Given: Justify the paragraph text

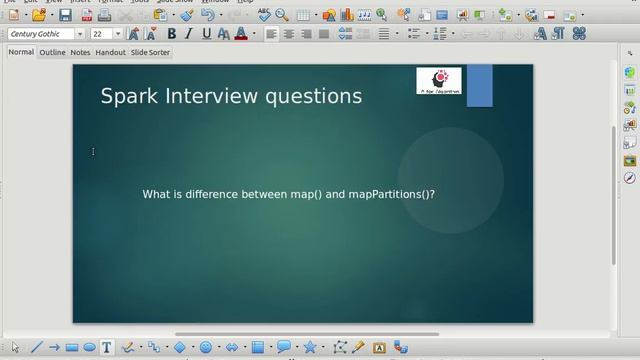Looking at the screenshot, I should click(324, 34).
